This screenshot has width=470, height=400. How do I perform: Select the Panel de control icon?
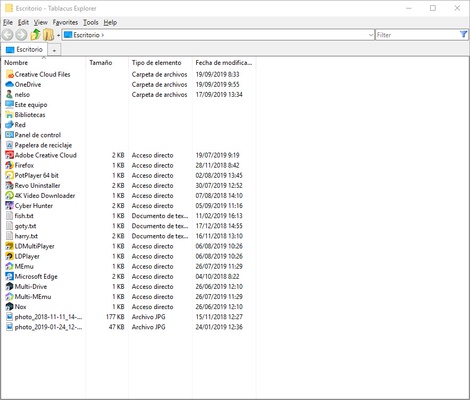point(10,135)
